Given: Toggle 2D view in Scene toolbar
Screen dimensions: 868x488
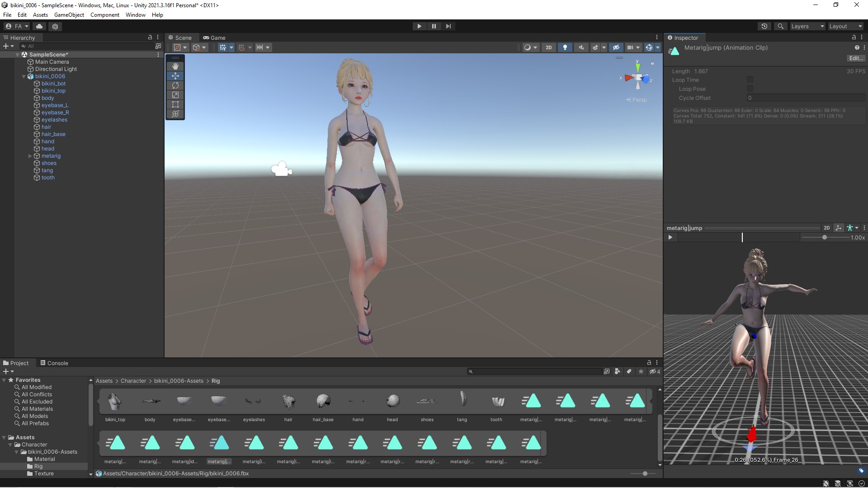Looking at the screenshot, I should tap(548, 47).
